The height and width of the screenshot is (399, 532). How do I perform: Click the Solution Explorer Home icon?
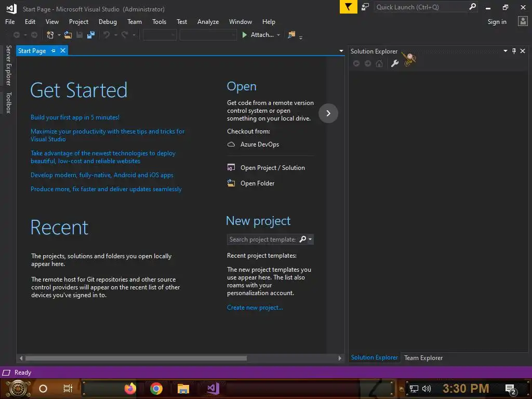379,63
